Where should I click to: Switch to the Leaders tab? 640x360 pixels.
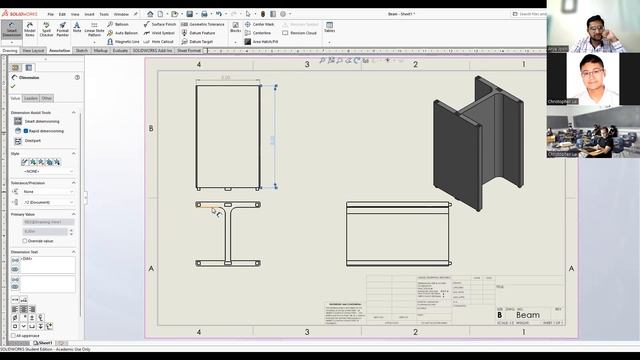(x=31, y=98)
